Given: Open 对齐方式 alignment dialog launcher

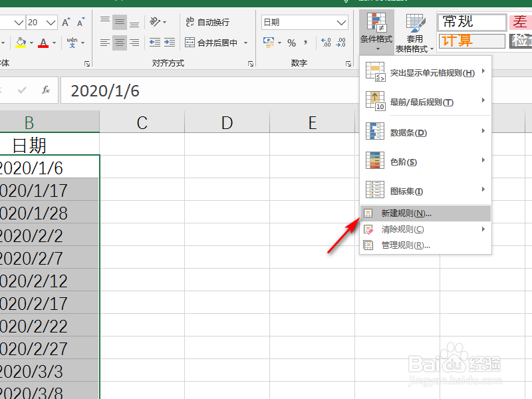Looking at the screenshot, I should (x=251, y=64).
